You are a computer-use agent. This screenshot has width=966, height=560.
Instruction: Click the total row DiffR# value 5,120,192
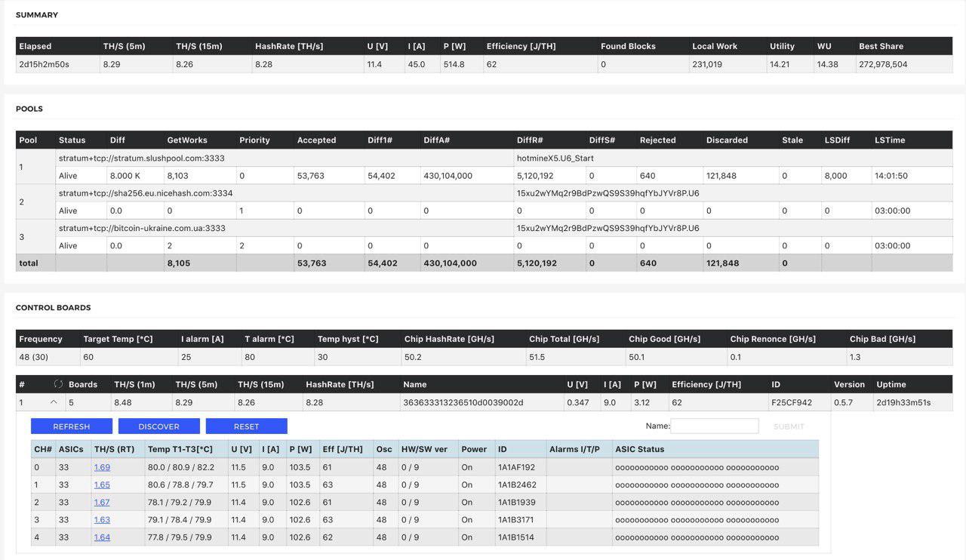pyautogui.click(x=537, y=263)
